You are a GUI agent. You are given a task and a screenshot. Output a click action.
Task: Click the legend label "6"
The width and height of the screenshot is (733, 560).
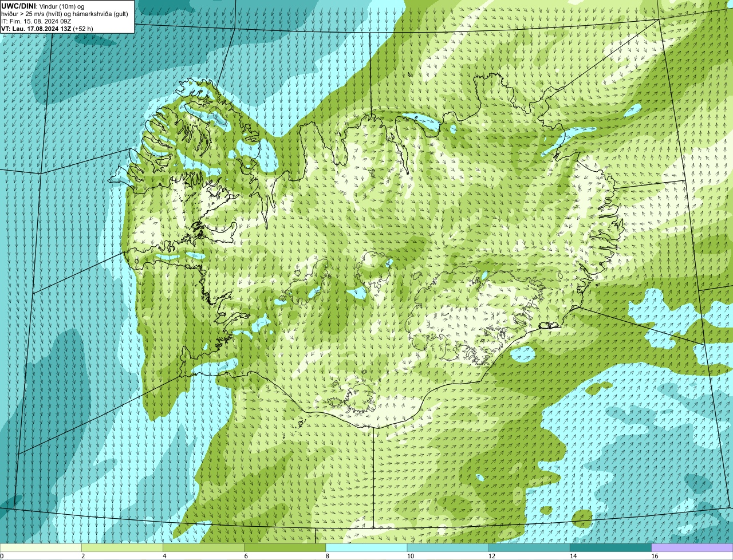(x=247, y=556)
